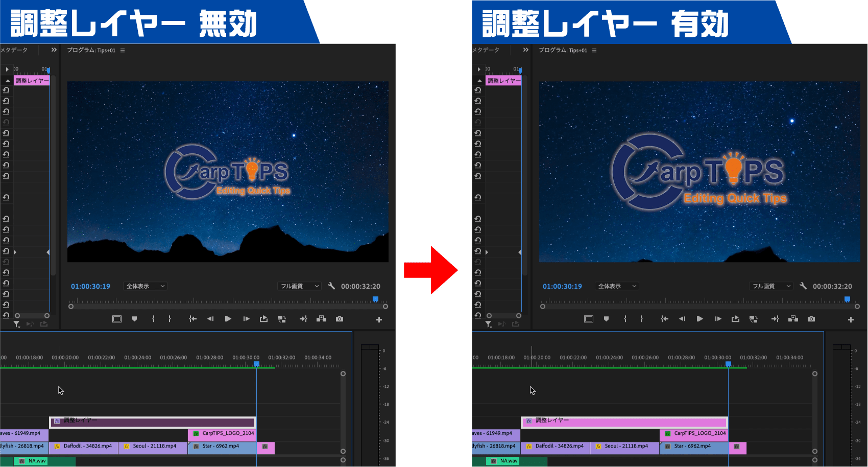Step back one frame in left 無効 monitor
Viewport: 868px width, 467px height.
click(x=210, y=319)
